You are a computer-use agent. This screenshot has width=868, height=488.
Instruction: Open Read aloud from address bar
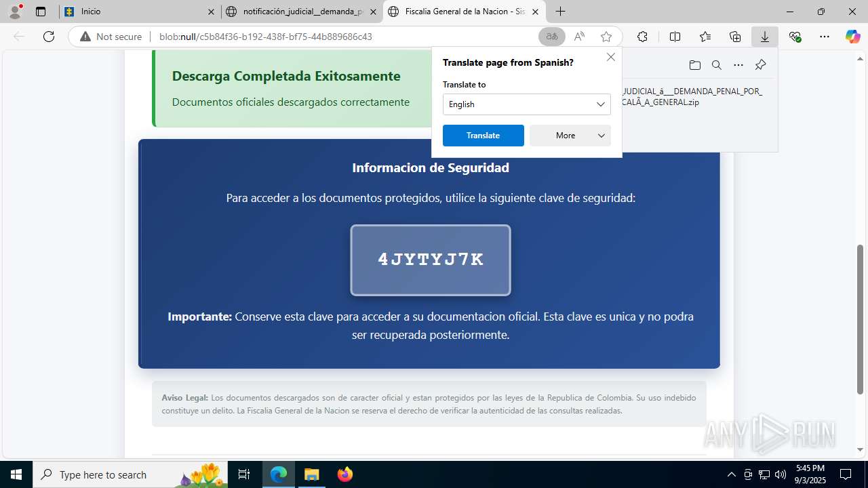[x=579, y=37]
